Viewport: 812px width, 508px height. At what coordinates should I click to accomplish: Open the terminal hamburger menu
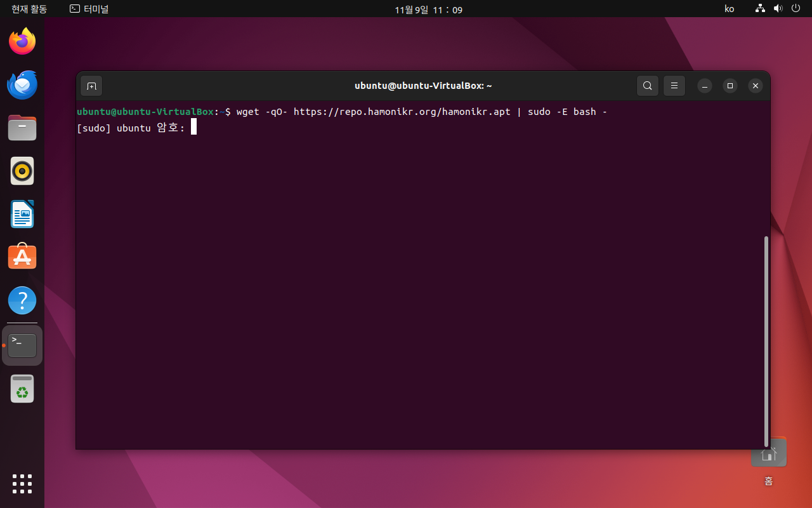(x=674, y=86)
